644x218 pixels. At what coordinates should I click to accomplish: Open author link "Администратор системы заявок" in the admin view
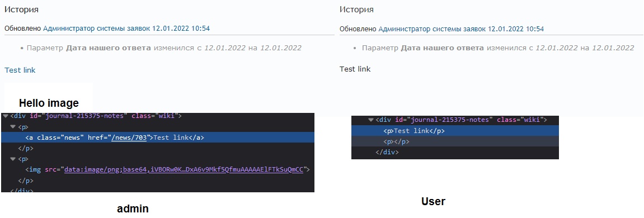(97, 29)
